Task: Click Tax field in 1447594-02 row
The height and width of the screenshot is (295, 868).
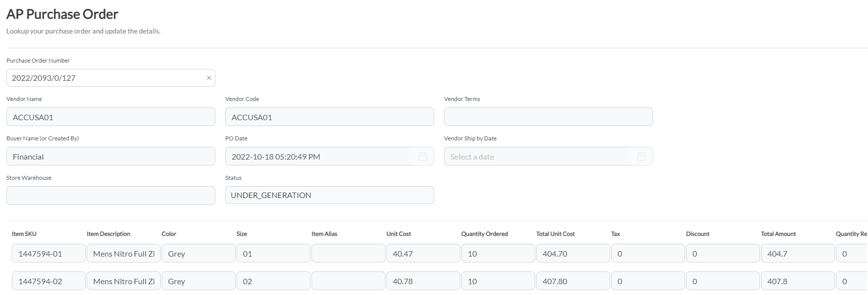Action: tap(648, 281)
